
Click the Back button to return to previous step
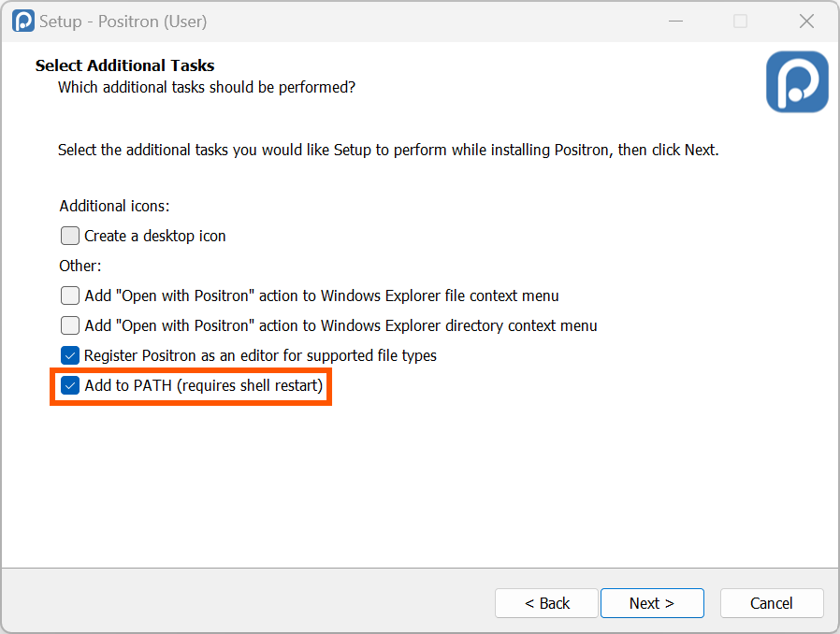[x=546, y=603]
